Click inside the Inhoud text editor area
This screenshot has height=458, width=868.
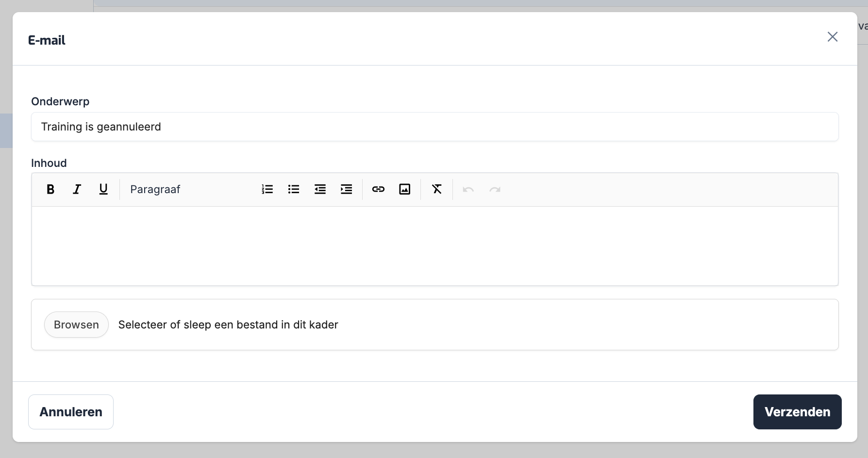click(434, 246)
